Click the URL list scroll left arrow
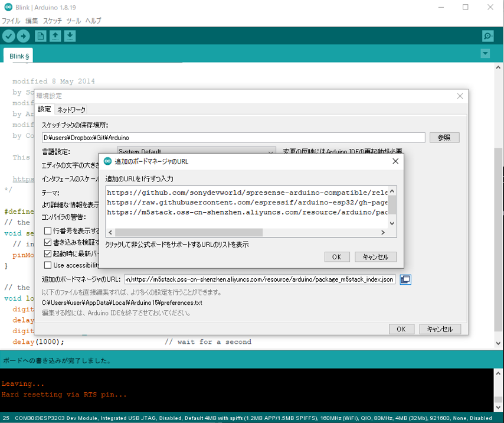This screenshot has height=423, width=504. [110, 232]
